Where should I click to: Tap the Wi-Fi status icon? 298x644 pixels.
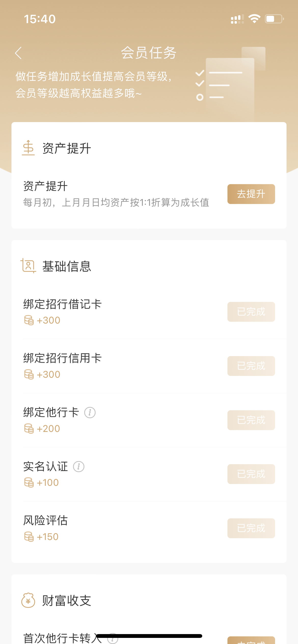point(254,19)
